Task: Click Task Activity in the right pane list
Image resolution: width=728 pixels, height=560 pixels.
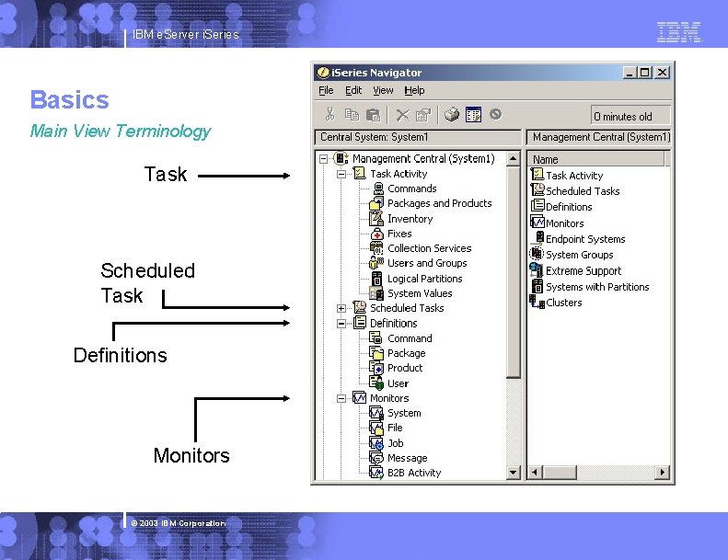Action: [x=574, y=176]
